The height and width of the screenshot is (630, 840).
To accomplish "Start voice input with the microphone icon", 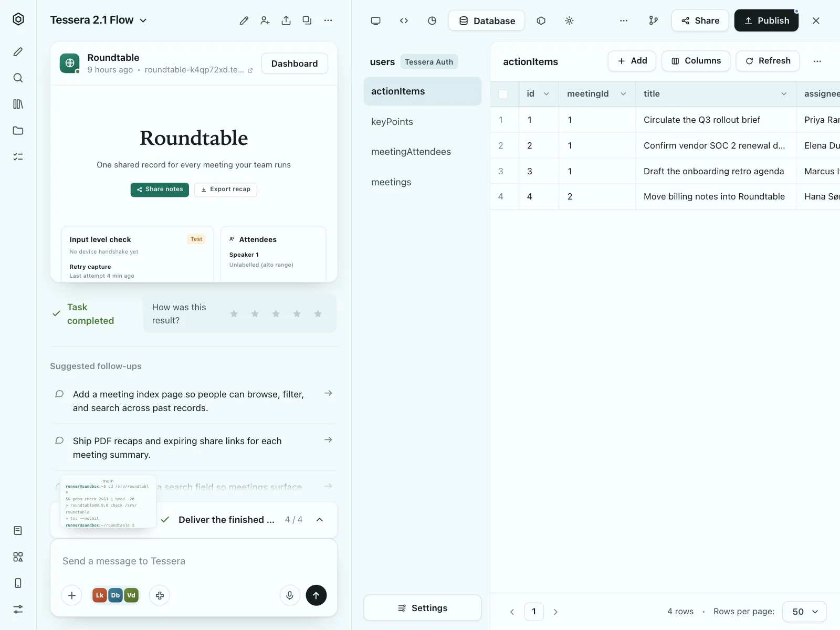I will coord(290,595).
